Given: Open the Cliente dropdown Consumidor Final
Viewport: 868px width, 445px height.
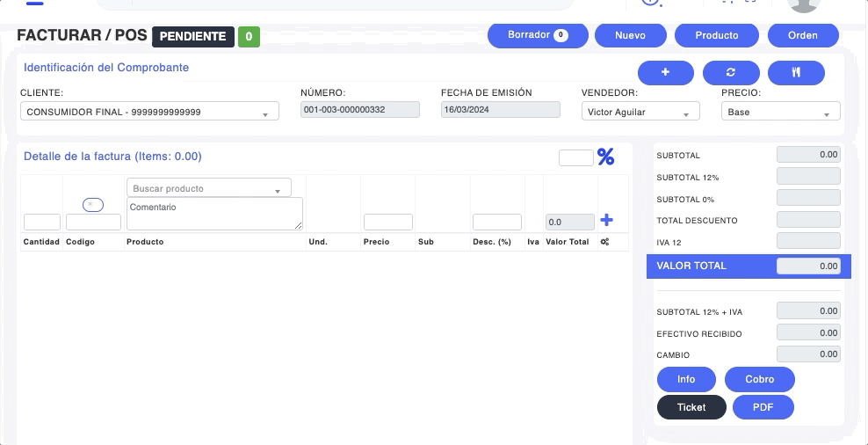Looking at the screenshot, I should click(148, 112).
